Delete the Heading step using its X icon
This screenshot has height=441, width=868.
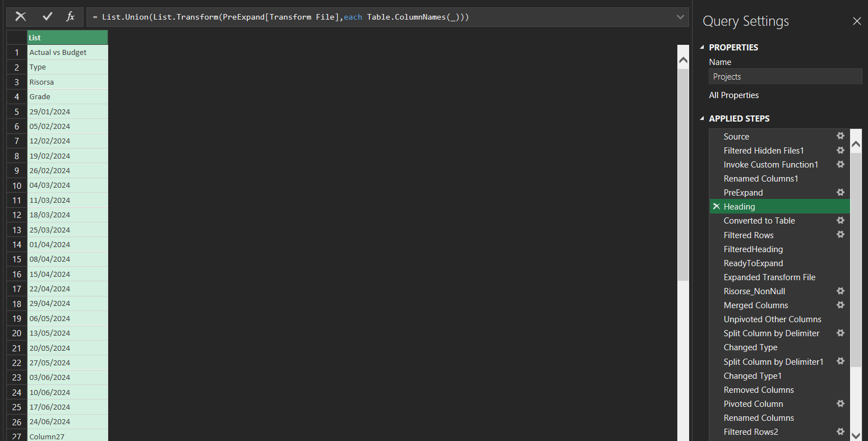point(716,207)
